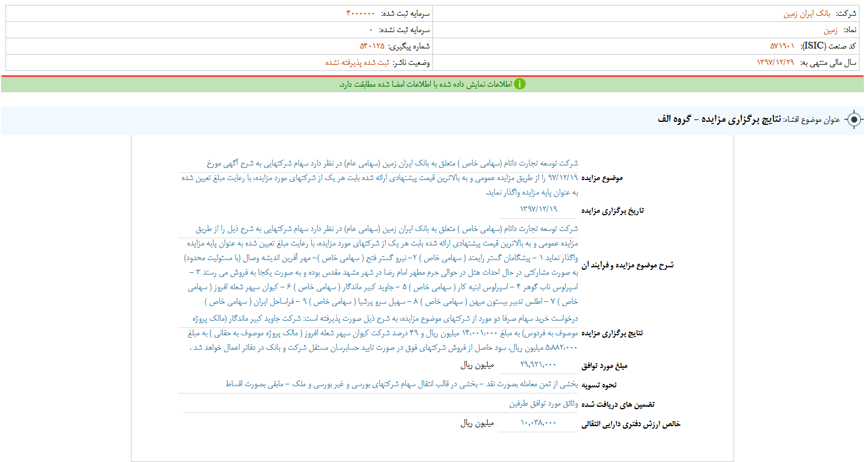Screen dimensions: 868x462
Task: Click guarantees text وثائق مورد توافق طرفین
Action: pos(543,403)
